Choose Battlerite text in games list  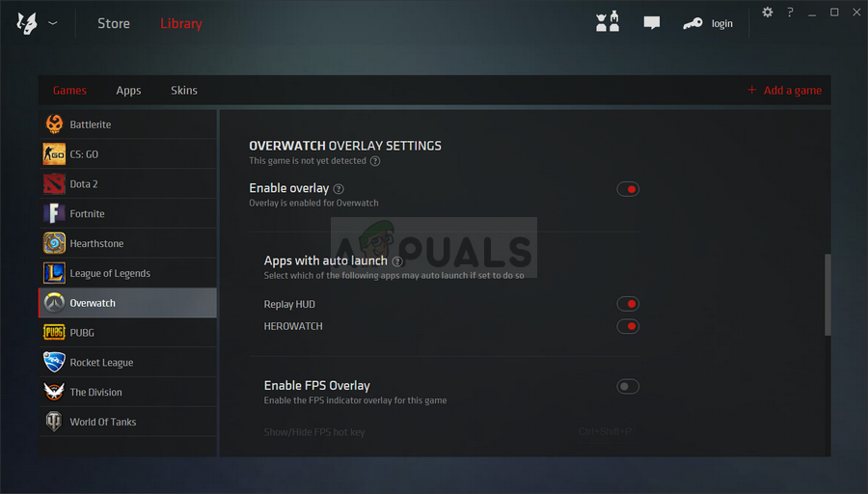pos(91,124)
